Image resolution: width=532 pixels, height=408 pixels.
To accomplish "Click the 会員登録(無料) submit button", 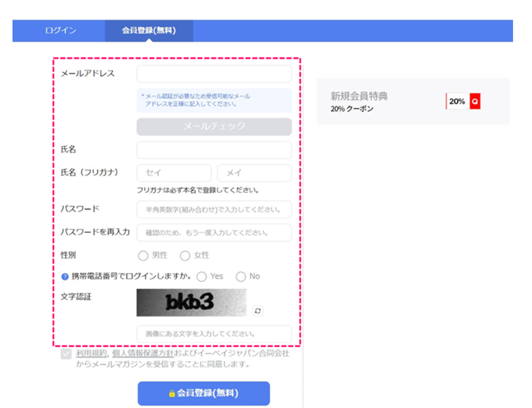I will [x=204, y=393].
